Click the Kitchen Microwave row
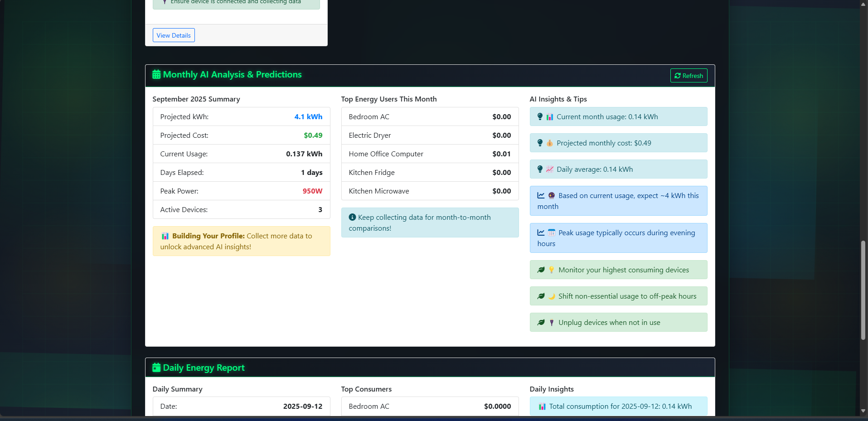The height and width of the screenshot is (421, 868). (x=430, y=191)
